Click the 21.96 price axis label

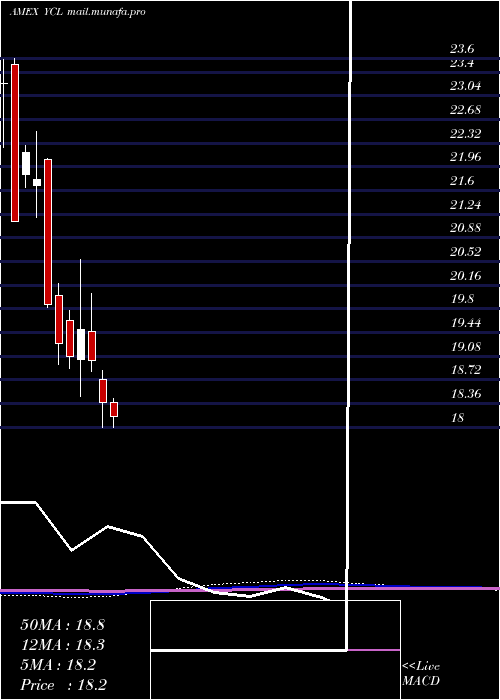[466, 157]
